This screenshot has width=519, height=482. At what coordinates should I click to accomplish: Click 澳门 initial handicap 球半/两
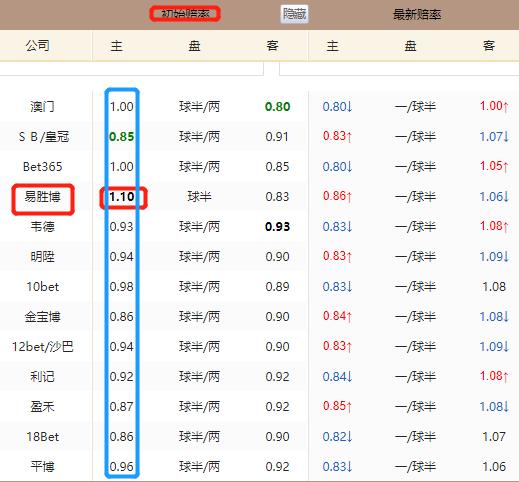[x=199, y=107]
